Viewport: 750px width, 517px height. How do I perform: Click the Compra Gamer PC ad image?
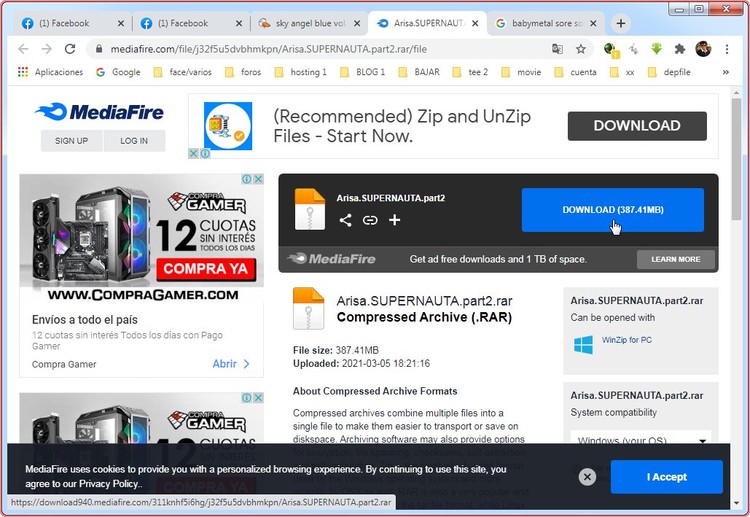142,239
